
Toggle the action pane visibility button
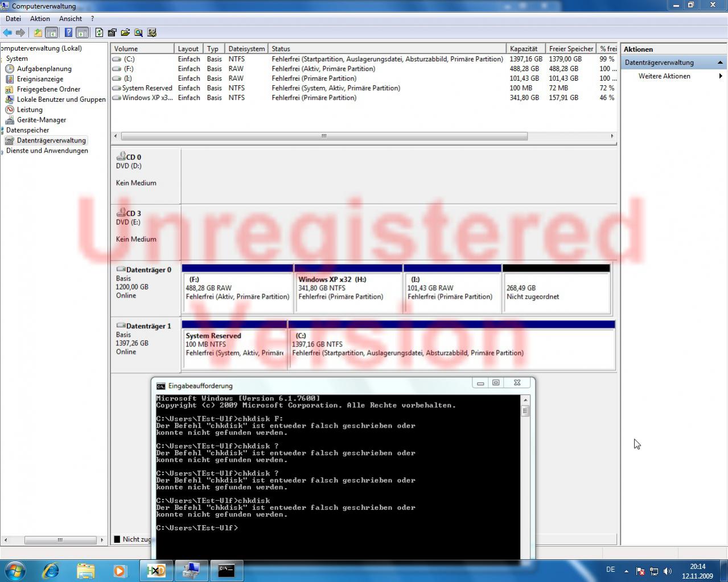click(82, 32)
